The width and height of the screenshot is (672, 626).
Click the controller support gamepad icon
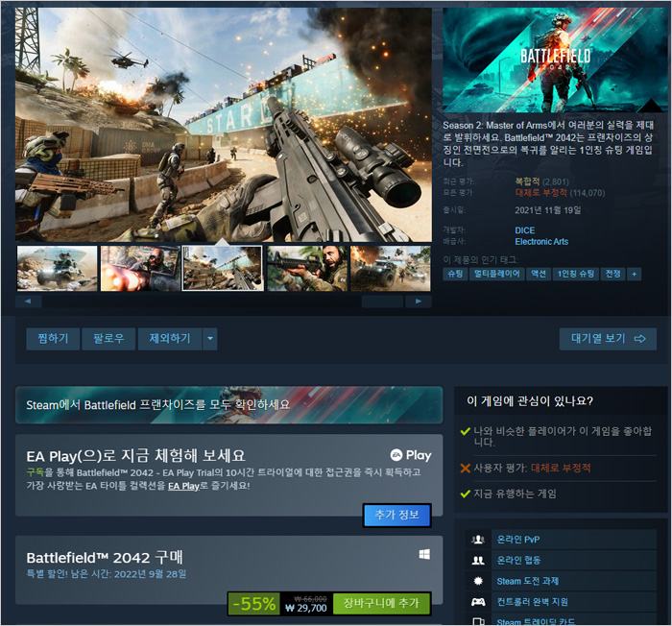[x=478, y=602]
